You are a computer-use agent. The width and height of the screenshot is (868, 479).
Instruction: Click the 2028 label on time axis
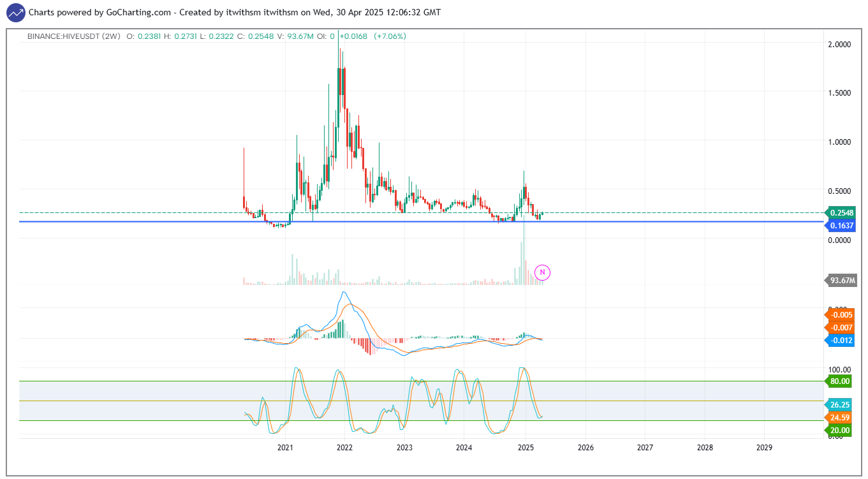click(705, 448)
